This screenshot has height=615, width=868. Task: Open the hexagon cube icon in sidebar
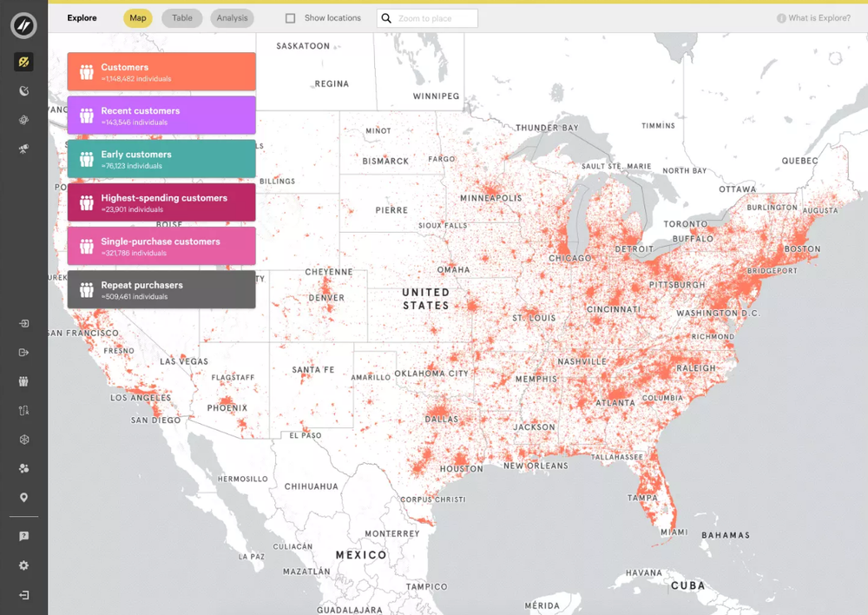click(x=23, y=440)
